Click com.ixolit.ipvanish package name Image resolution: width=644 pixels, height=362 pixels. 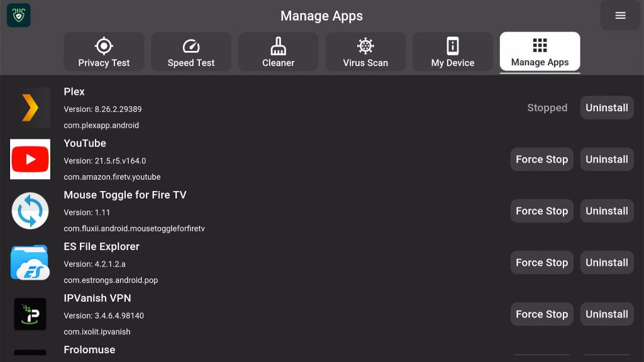coord(97,332)
